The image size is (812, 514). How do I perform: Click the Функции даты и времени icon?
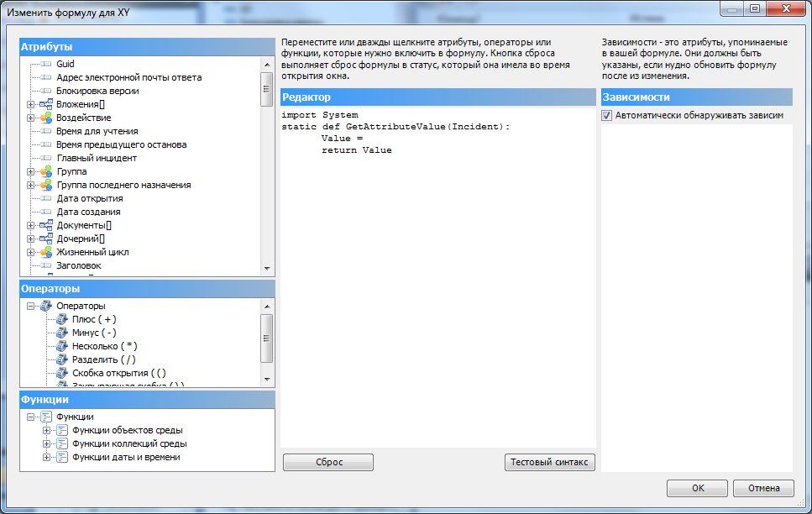[60, 457]
